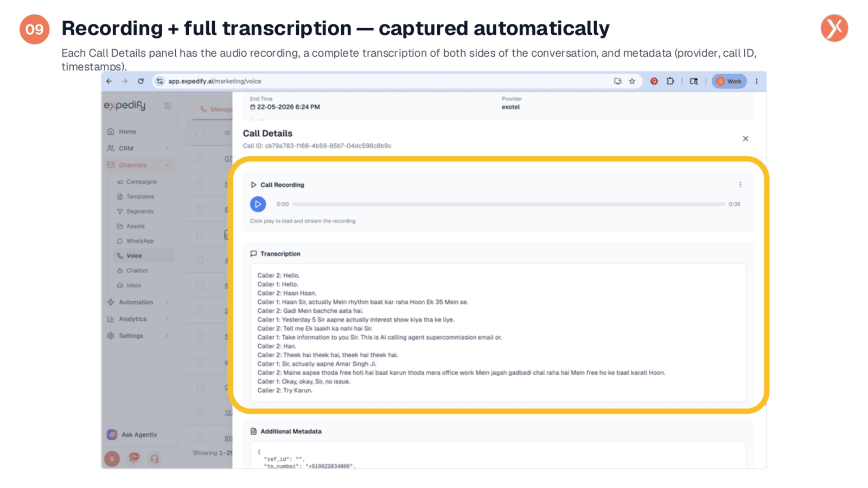Click the headset icon at sidebar bottom

tap(155, 459)
